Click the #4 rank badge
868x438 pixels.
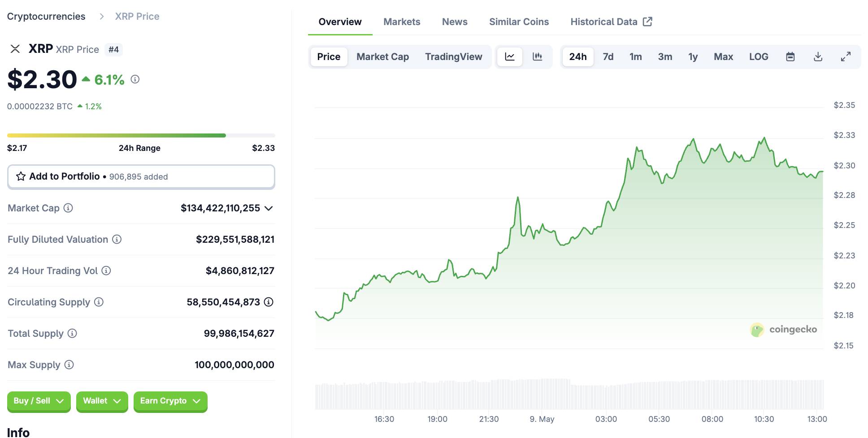tap(113, 49)
